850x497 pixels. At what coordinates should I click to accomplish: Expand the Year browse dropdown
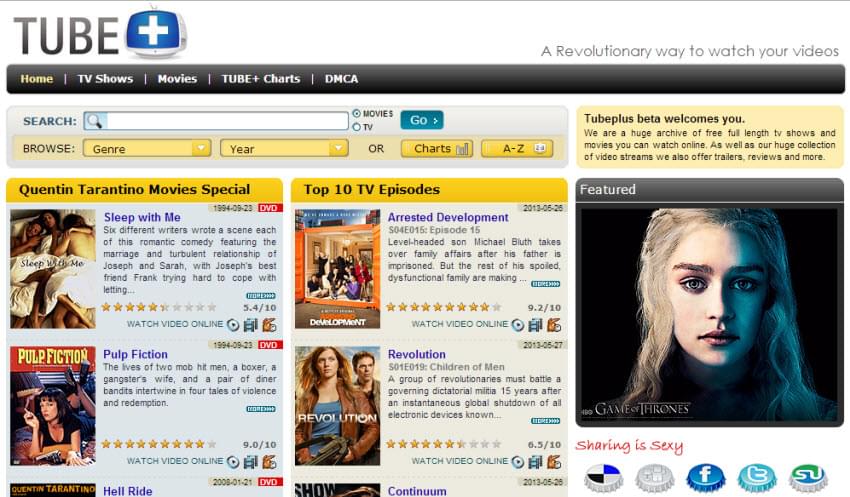pos(284,148)
